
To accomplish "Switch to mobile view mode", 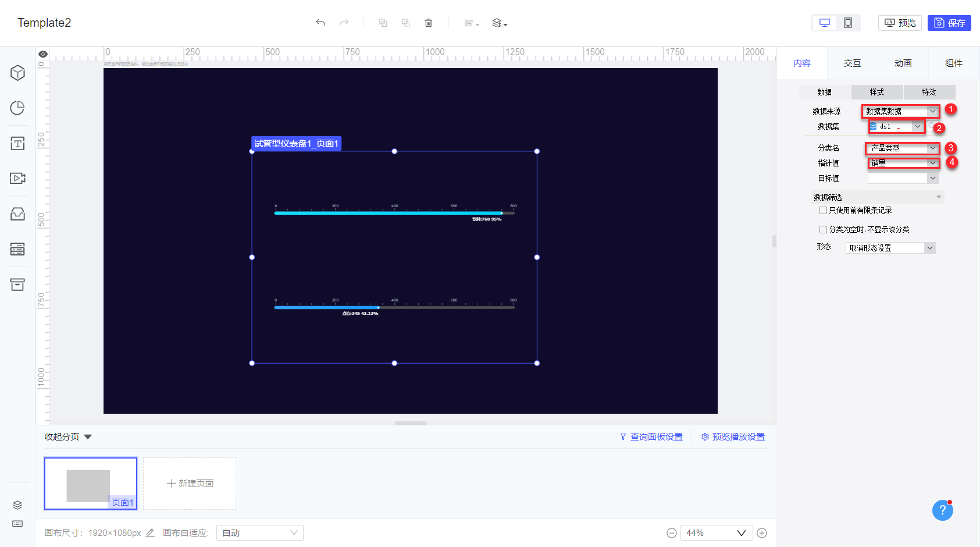I will [848, 23].
